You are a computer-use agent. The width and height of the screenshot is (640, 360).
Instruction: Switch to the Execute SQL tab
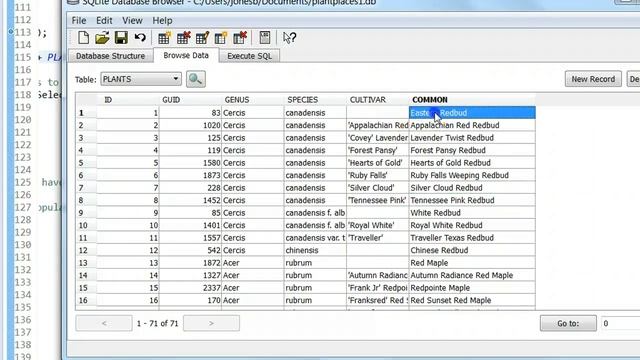point(249,56)
